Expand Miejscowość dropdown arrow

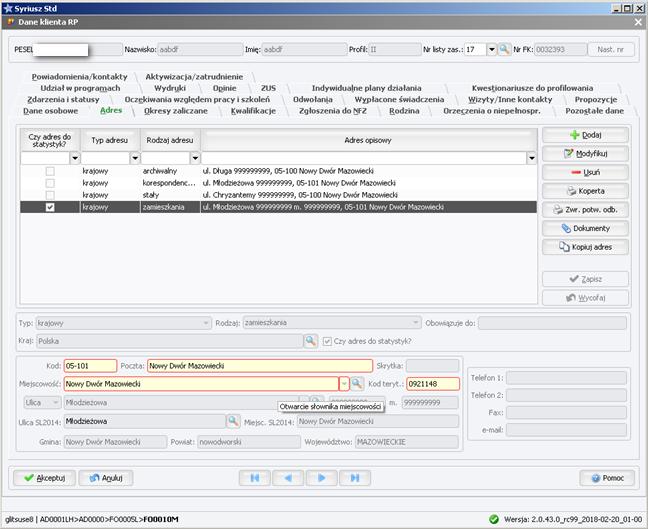[344, 384]
